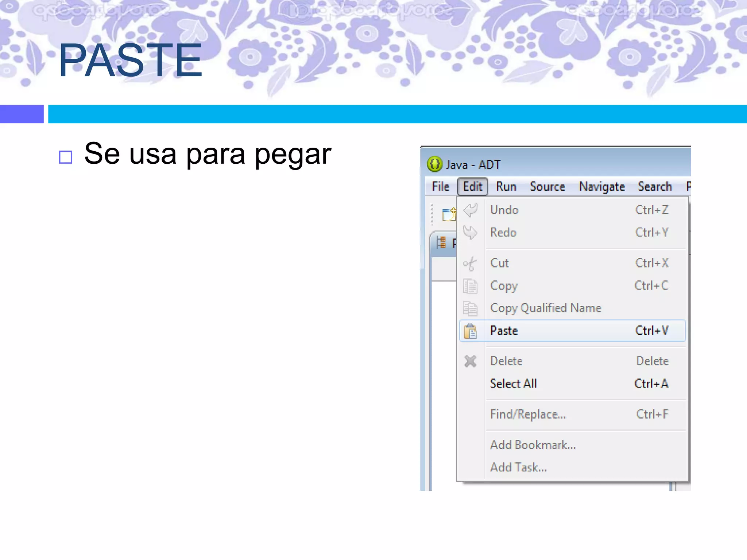747x560 pixels.
Task: Click the Ctrl+V shortcut text
Action: (652, 331)
